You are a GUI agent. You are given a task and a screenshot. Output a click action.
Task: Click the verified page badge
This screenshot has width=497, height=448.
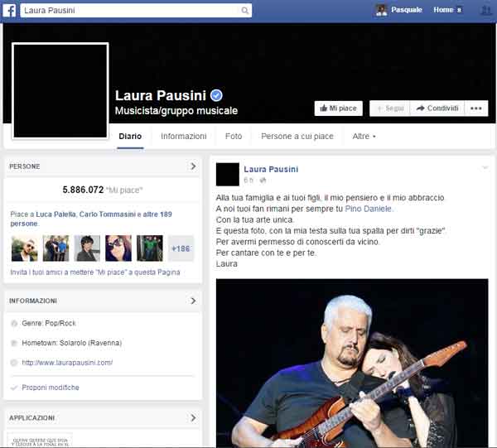click(216, 95)
